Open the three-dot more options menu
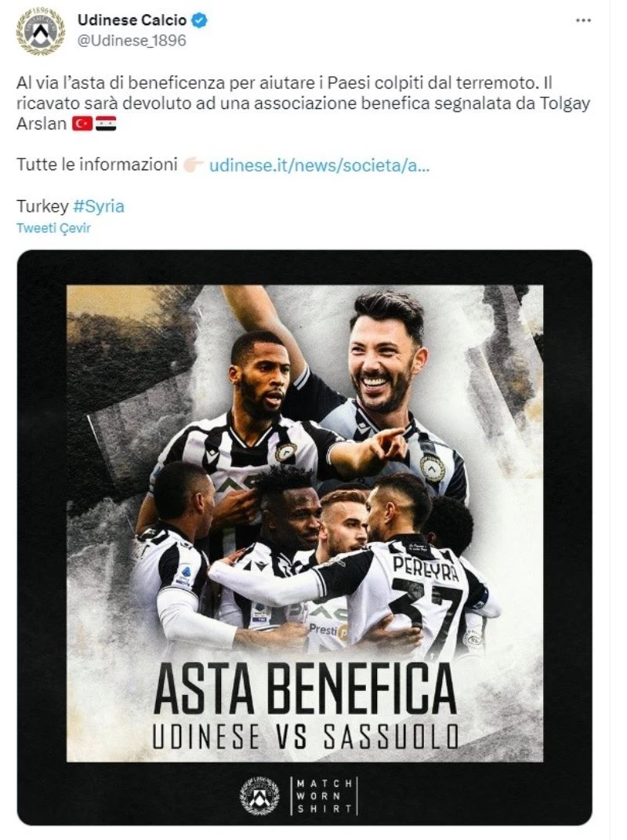This screenshot has height=840, width=627. (x=583, y=20)
